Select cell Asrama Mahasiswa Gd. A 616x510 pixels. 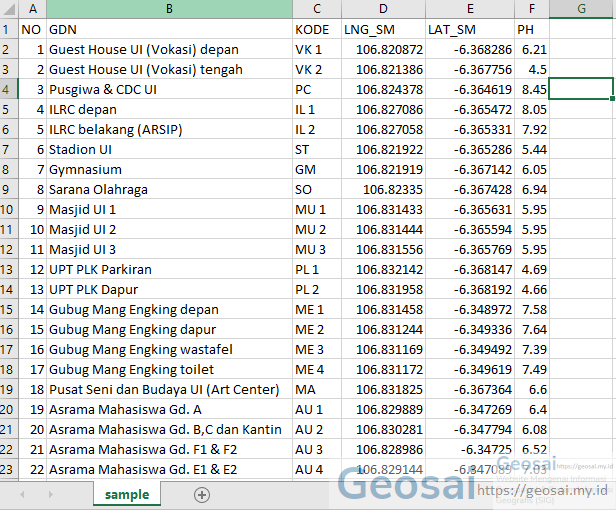pyautogui.click(x=169, y=409)
